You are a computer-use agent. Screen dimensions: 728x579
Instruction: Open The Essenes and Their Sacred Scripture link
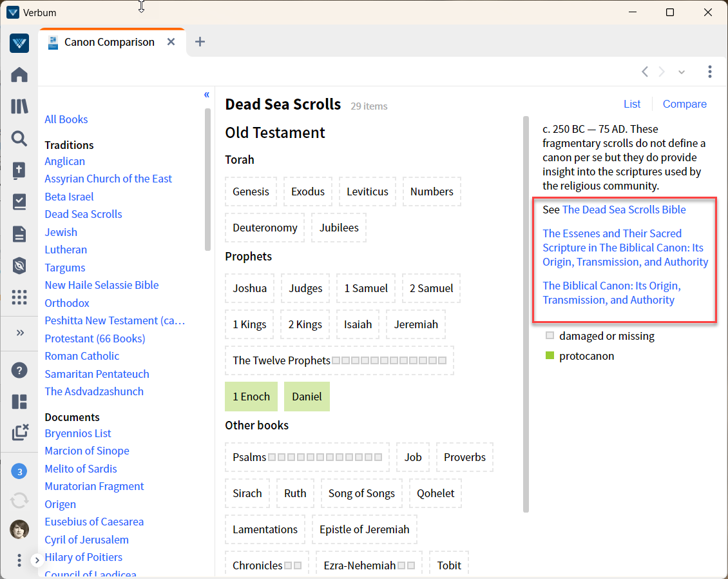[x=625, y=248]
